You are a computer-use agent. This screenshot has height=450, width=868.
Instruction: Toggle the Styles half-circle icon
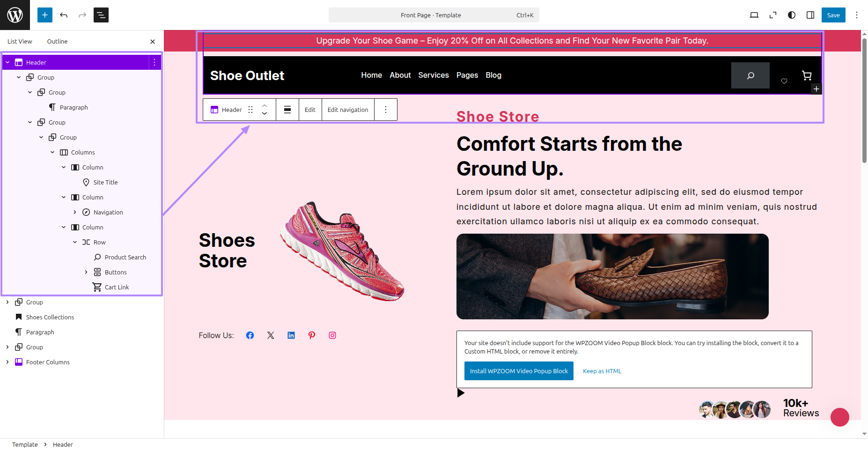point(792,15)
